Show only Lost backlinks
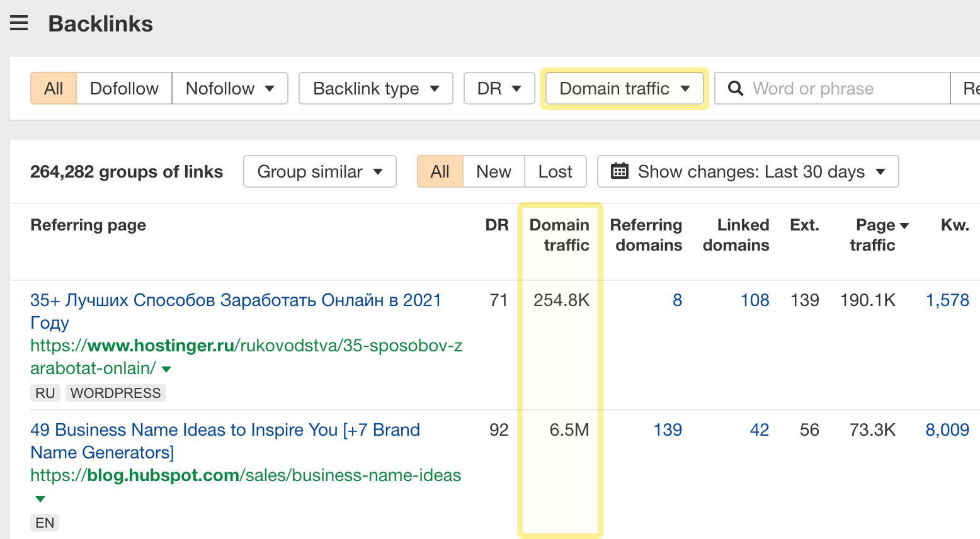Screen dimensions: 980x539 pyautogui.click(x=555, y=172)
